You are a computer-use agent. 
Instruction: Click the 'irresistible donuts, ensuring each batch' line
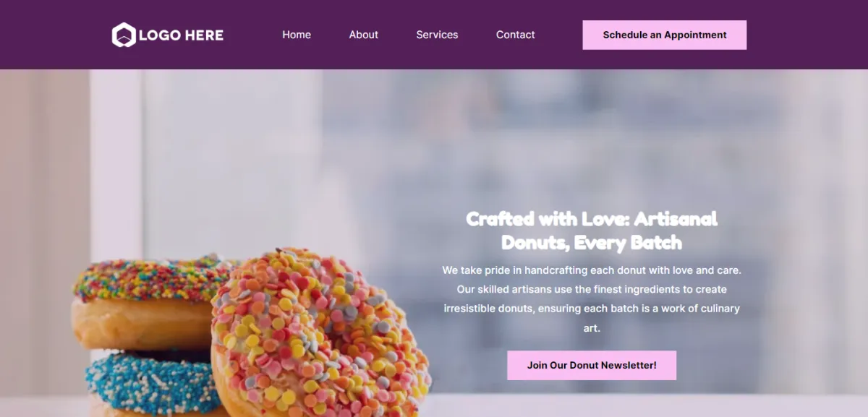(592, 309)
